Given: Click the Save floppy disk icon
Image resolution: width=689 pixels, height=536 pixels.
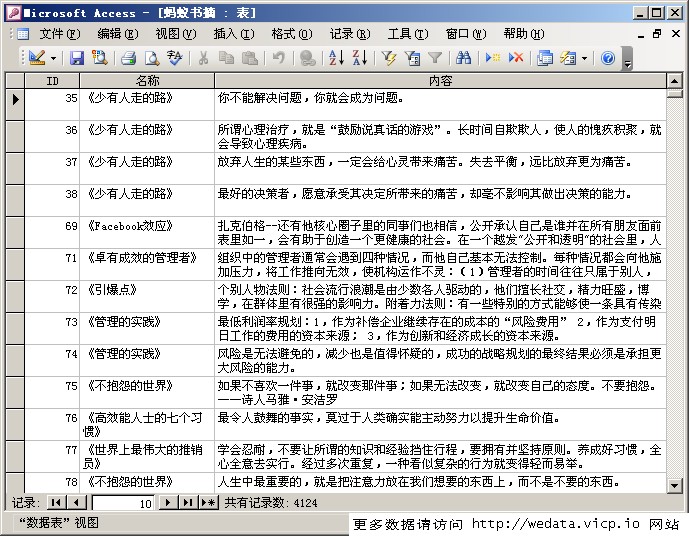Looking at the screenshot, I should click(x=77, y=58).
